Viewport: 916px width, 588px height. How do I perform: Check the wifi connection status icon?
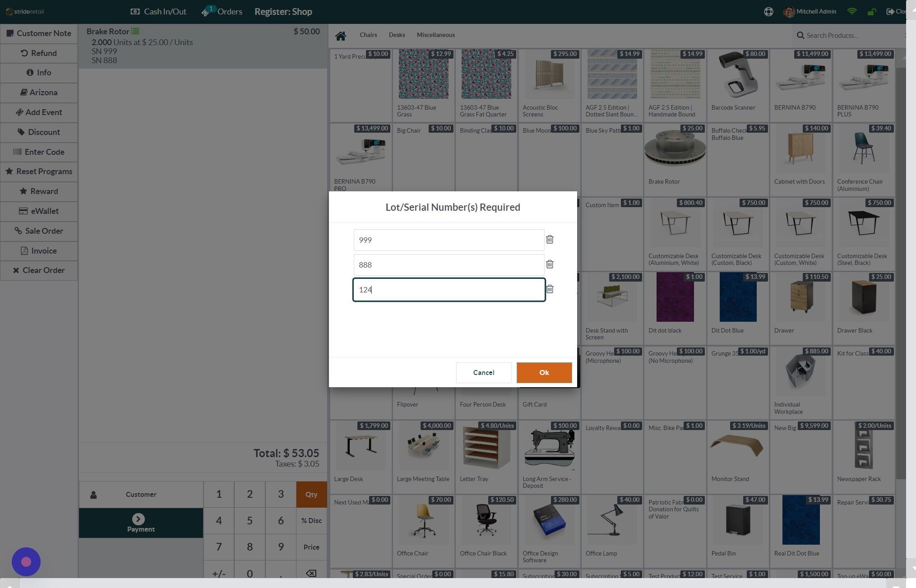tap(851, 12)
